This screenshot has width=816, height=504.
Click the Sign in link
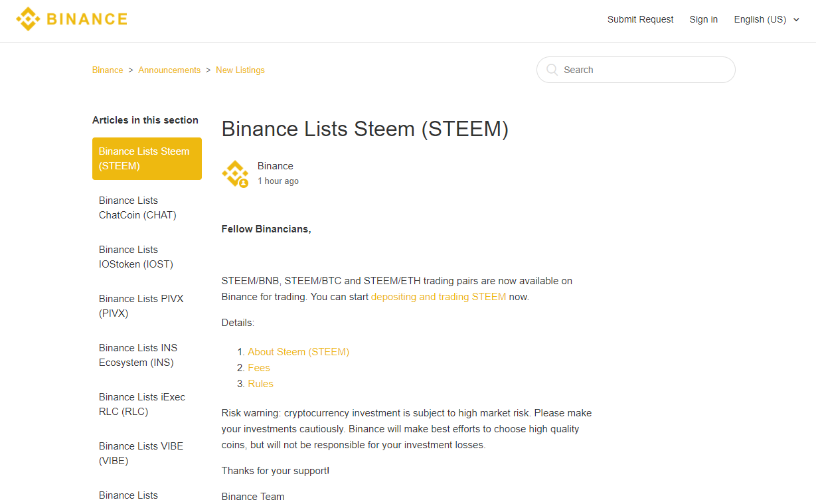[703, 19]
